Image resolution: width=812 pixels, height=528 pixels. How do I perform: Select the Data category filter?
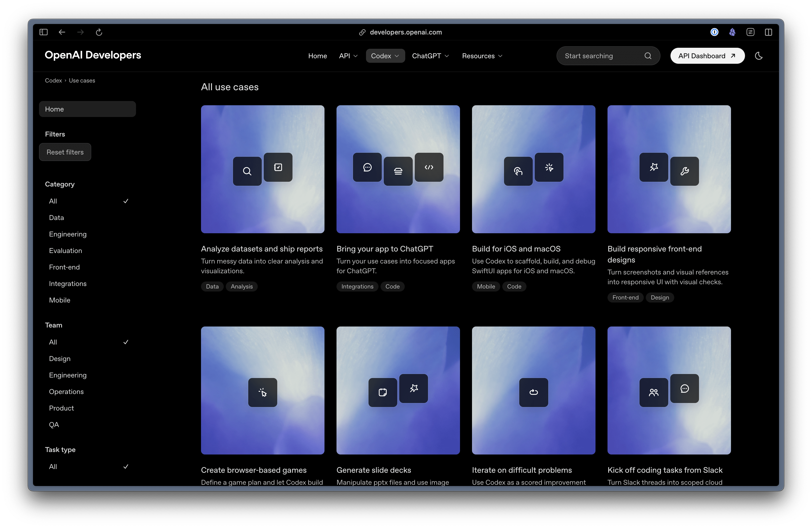click(57, 217)
